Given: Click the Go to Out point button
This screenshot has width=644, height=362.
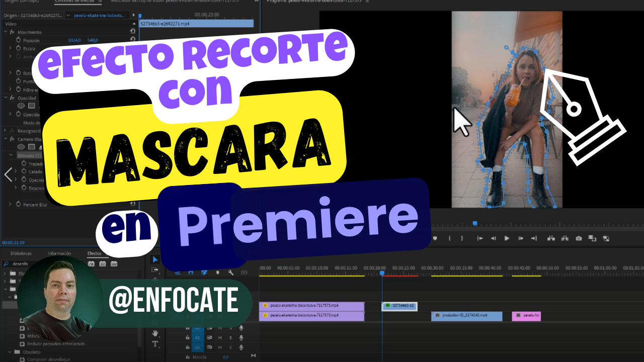Looking at the screenshot, I should click(x=534, y=238).
